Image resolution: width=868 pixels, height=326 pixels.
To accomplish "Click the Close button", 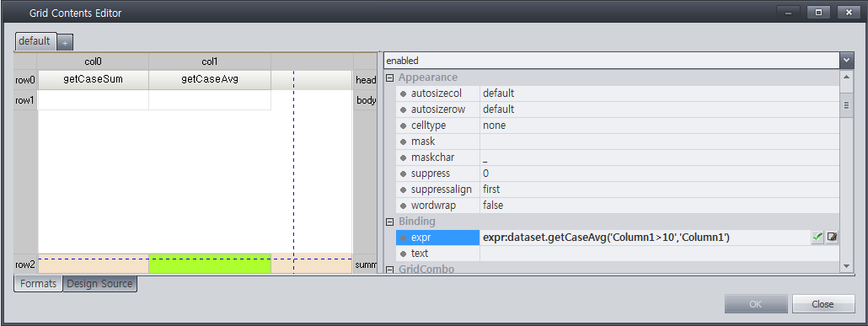I will pyautogui.click(x=822, y=304).
